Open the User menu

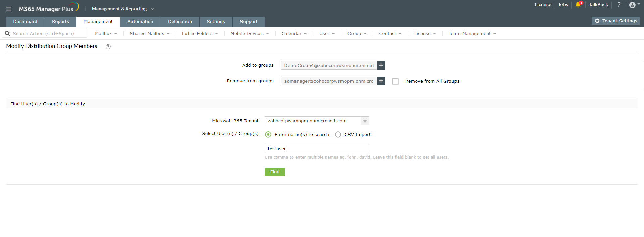327,34
